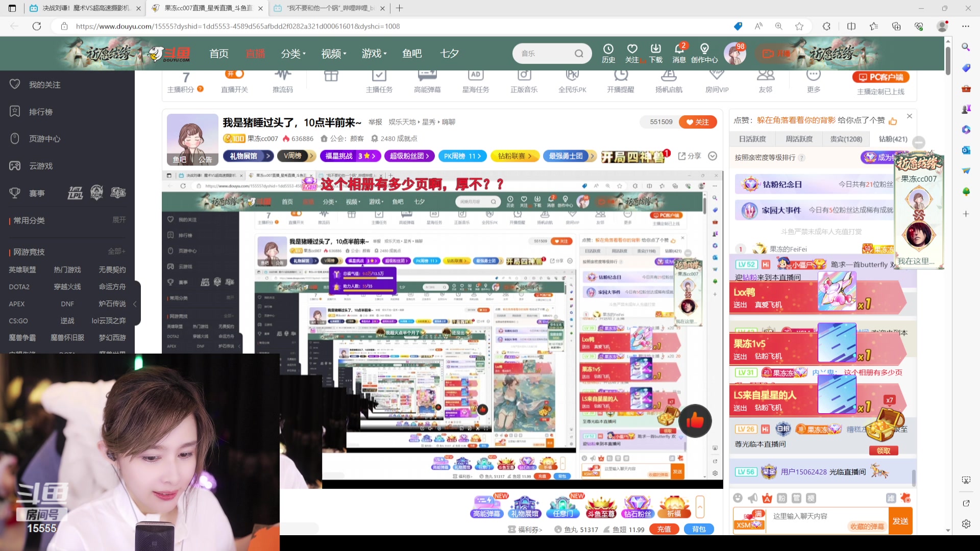Viewport: 980px width, 551px height.
Task: Expand the 游戏 dropdown in navigation
Action: click(x=375, y=54)
